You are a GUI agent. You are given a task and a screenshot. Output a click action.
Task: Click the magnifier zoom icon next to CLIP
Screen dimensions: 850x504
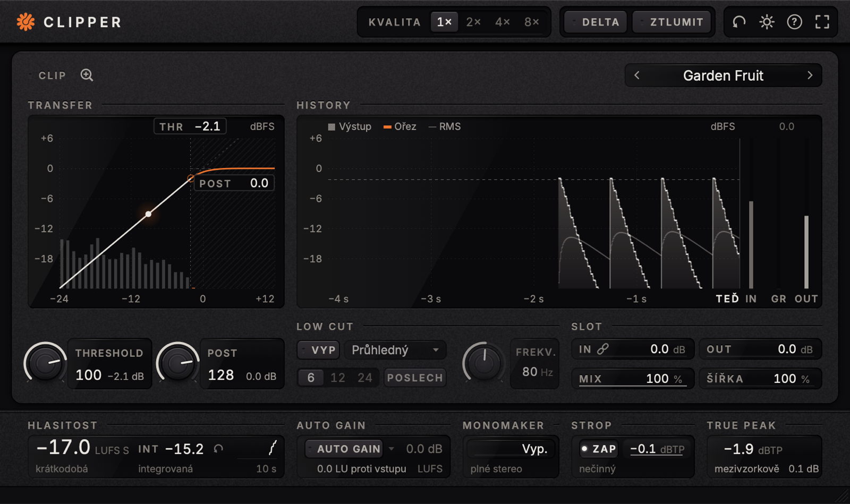[87, 75]
